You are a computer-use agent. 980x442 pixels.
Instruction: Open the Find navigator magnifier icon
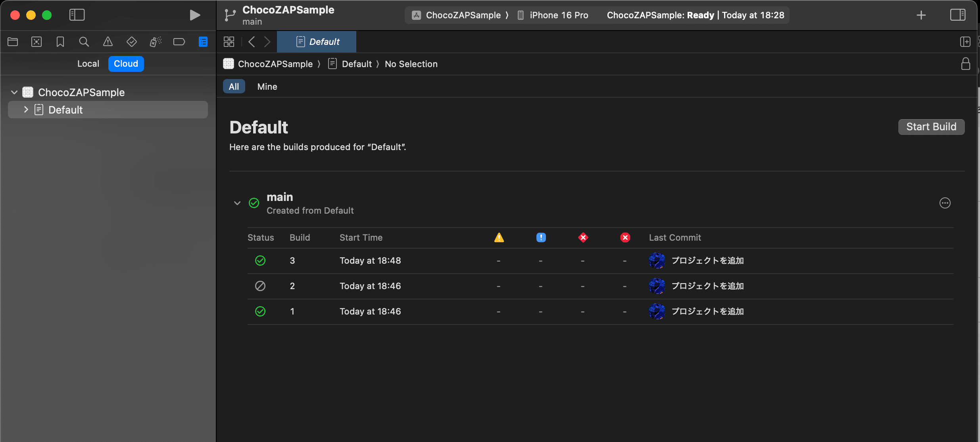click(x=84, y=42)
